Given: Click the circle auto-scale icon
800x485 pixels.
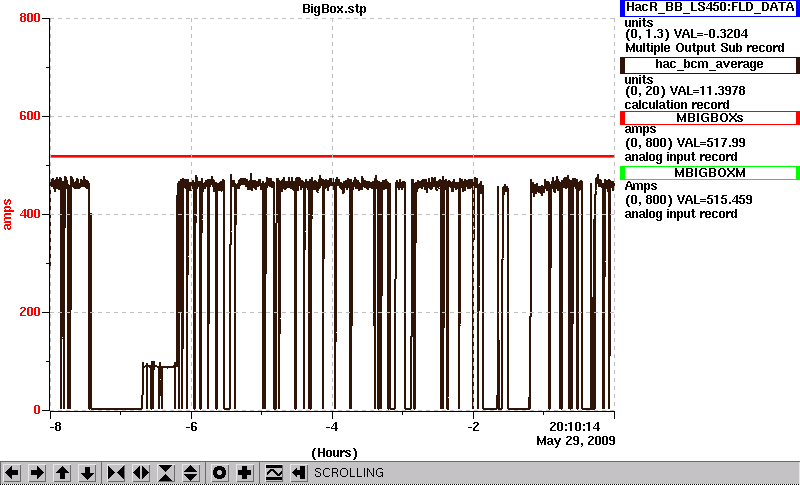Looking at the screenshot, I should point(219,473).
